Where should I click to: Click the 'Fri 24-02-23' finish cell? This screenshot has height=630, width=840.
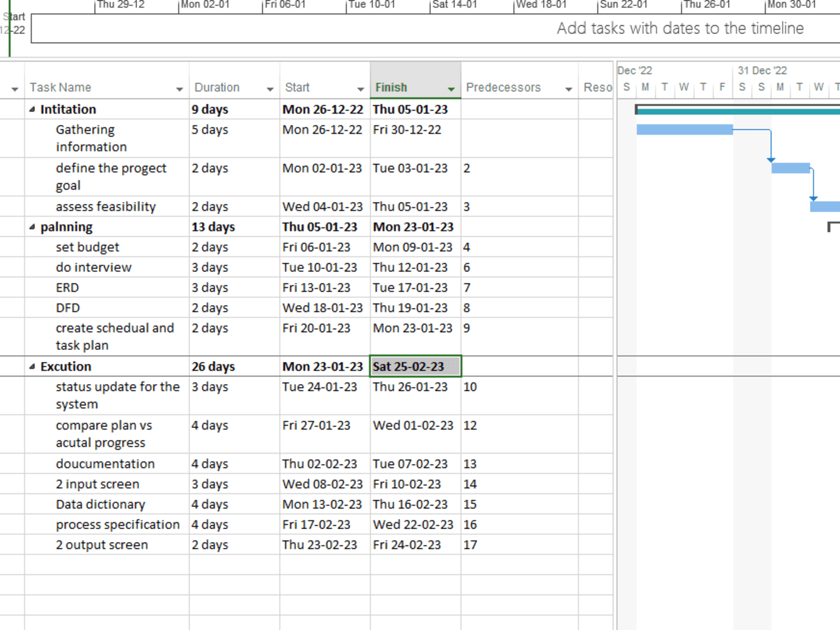coord(416,544)
